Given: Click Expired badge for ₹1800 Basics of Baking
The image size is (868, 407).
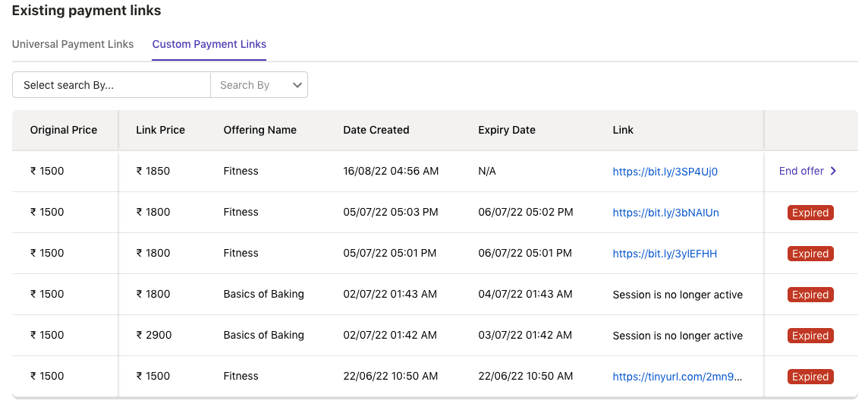Looking at the screenshot, I should click(x=810, y=295).
